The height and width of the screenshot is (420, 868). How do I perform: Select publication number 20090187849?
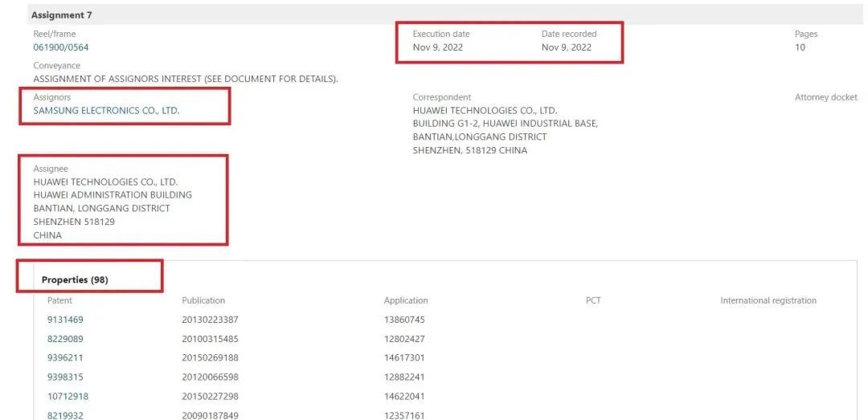(x=210, y=415)
